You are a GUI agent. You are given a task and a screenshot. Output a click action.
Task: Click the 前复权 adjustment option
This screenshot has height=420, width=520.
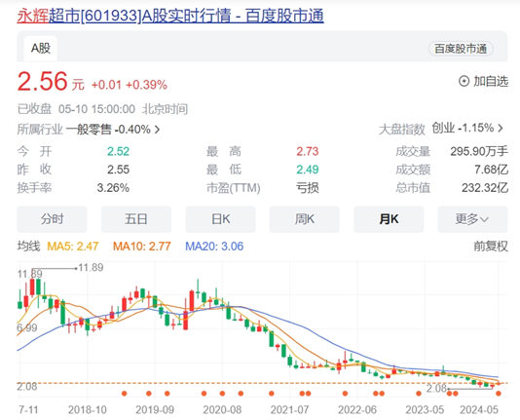pyautogui.click(x=491, y=247)
